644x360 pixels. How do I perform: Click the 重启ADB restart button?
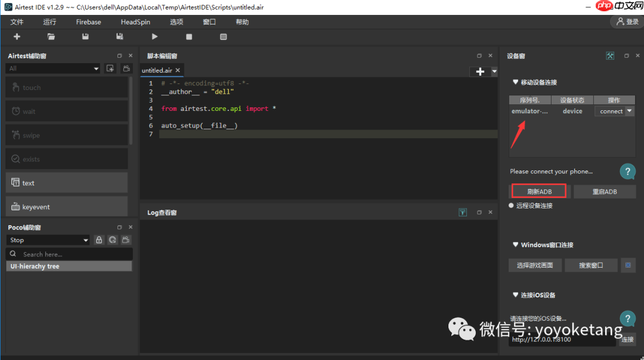pyautogui.click(x=605, y=191)
